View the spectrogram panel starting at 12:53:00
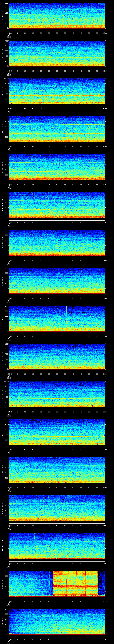Viewport: 114px width, 644px height. point(57,357)
